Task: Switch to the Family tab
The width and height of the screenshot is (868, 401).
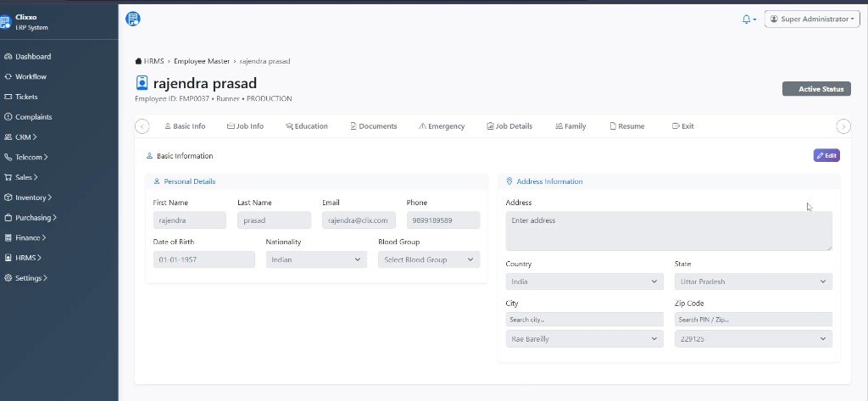Action: point(570,126)
